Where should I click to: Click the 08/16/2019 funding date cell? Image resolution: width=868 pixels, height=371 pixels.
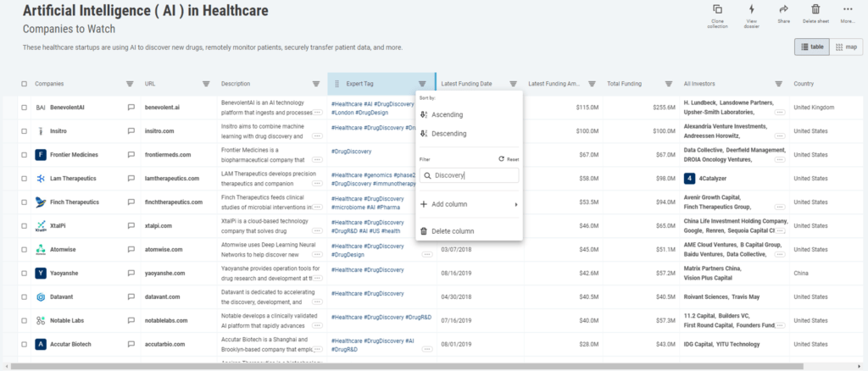[x=456, y=273]
